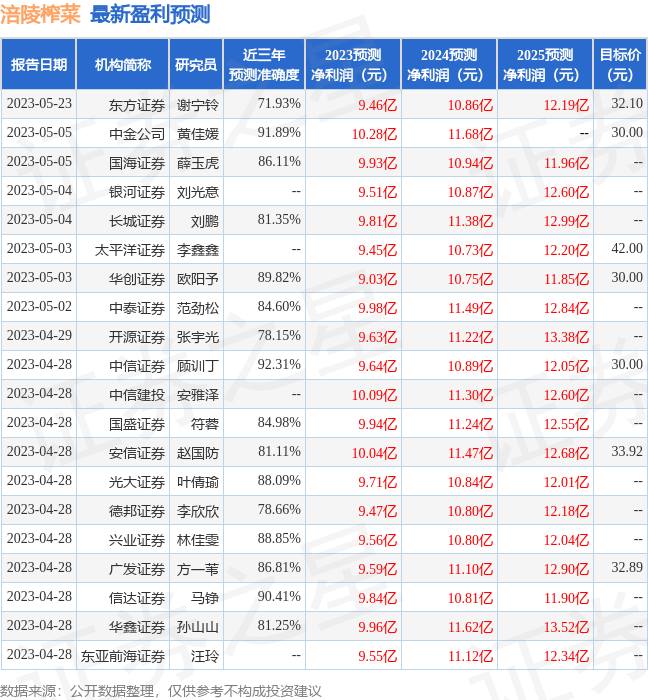
Task: Click accuracy value 91.89%
Action: (x=279, y=132)
